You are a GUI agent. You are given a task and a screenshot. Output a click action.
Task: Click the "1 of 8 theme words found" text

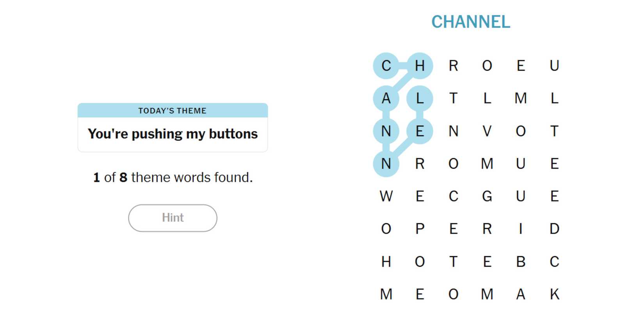173,178
